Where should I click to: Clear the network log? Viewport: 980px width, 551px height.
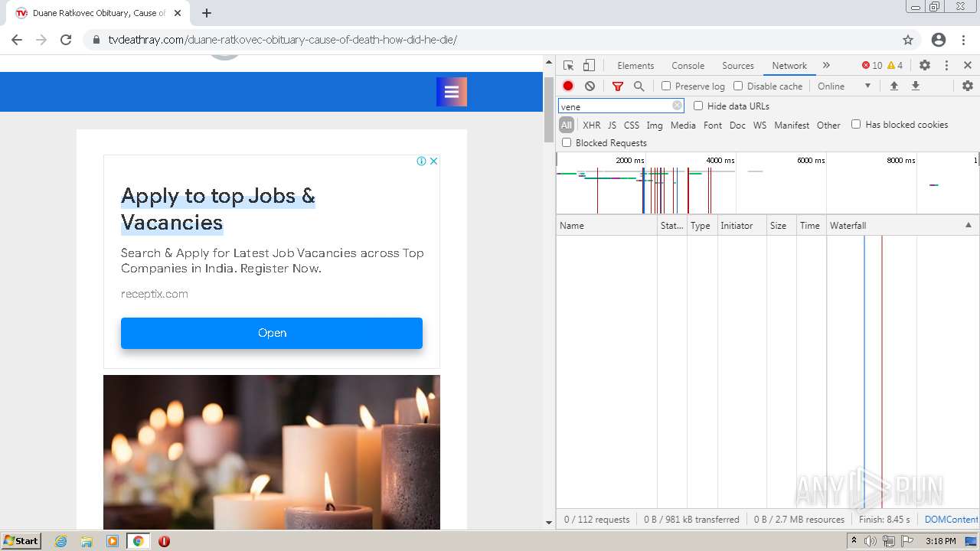coord(590,86)
